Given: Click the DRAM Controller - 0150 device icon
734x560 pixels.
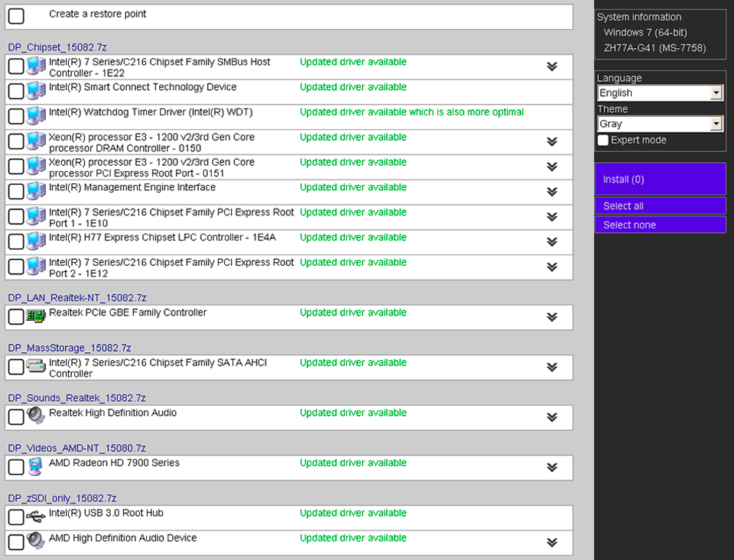Looking at the screenshot, I should point(36,141).
